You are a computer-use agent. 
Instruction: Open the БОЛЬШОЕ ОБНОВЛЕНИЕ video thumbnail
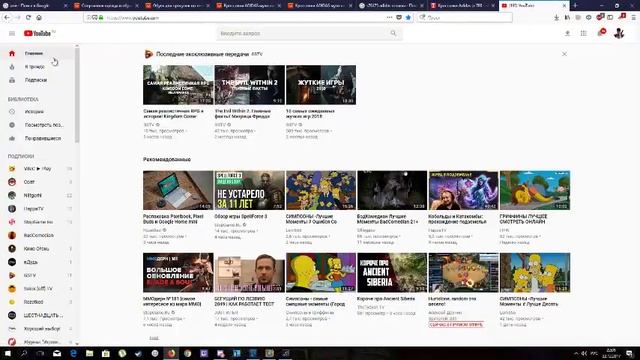pos(178,273)
